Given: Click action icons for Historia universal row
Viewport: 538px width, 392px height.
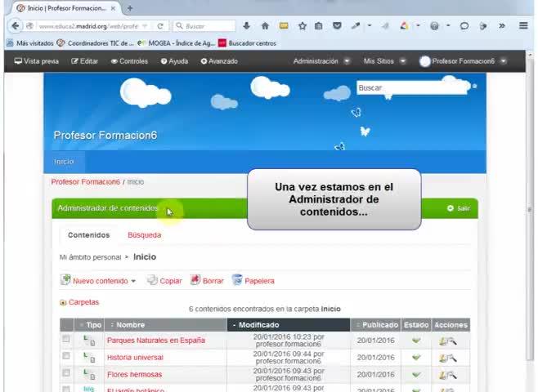Looking at the screenshot, I should click(x=448, y=358).
